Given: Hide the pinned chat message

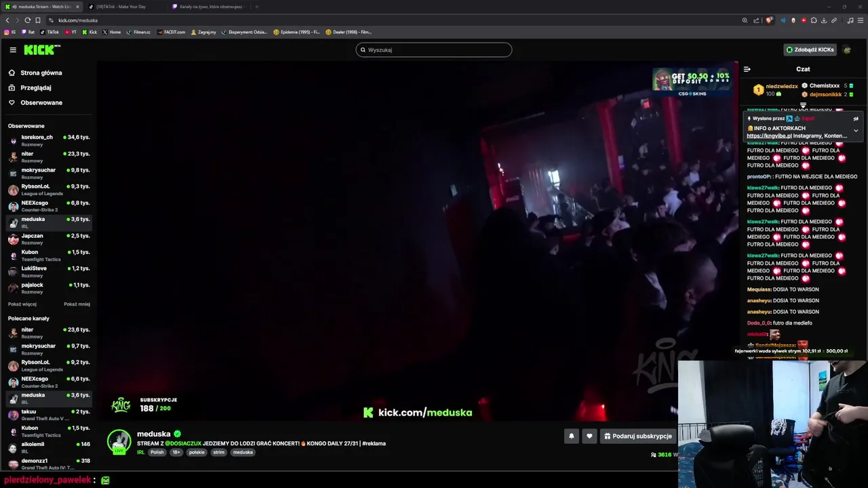Looking at the screenshot, I should coord(856,119).
